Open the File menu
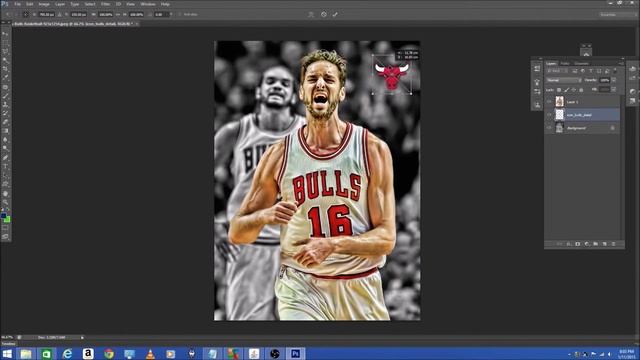Image resolution: width=640 pixels, height=360 pixels. tap(18, 4)
